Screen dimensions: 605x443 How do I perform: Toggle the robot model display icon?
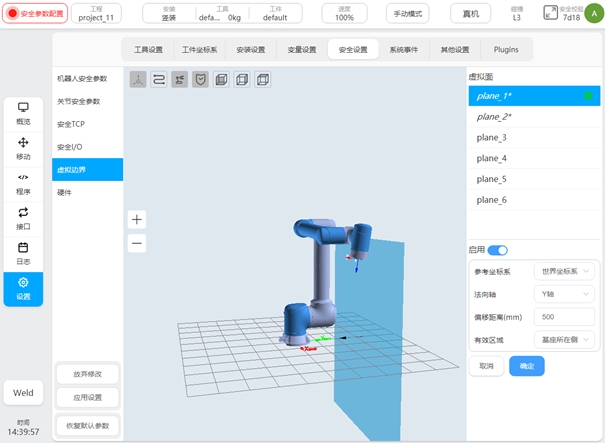click(x=179, y=79)
